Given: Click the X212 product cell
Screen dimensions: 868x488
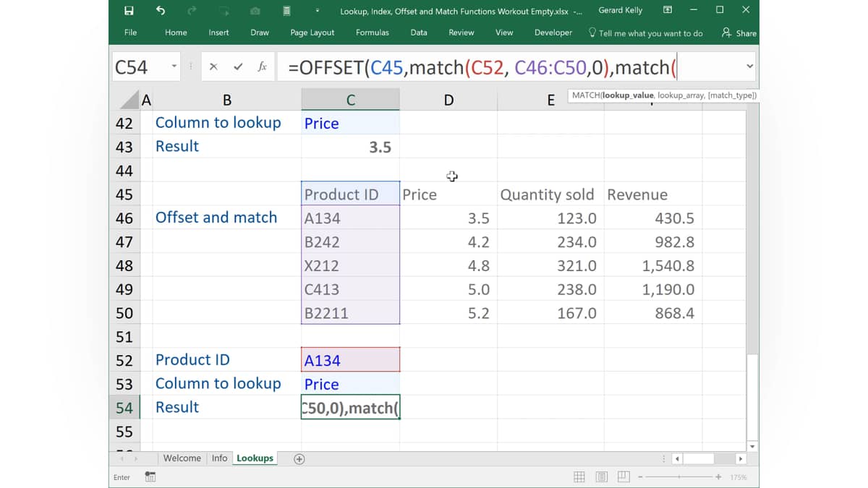Looking at the screenshot, I should point(350,265).
